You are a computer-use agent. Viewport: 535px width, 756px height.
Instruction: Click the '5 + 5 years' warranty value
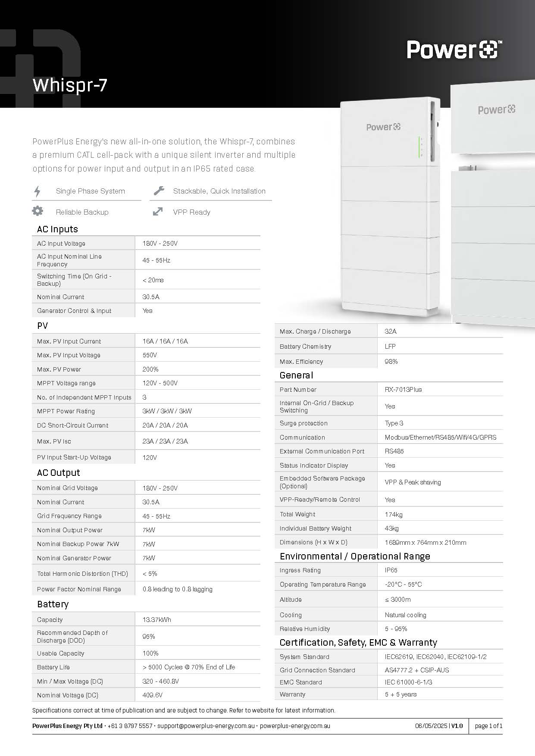(x=401, y=694)
